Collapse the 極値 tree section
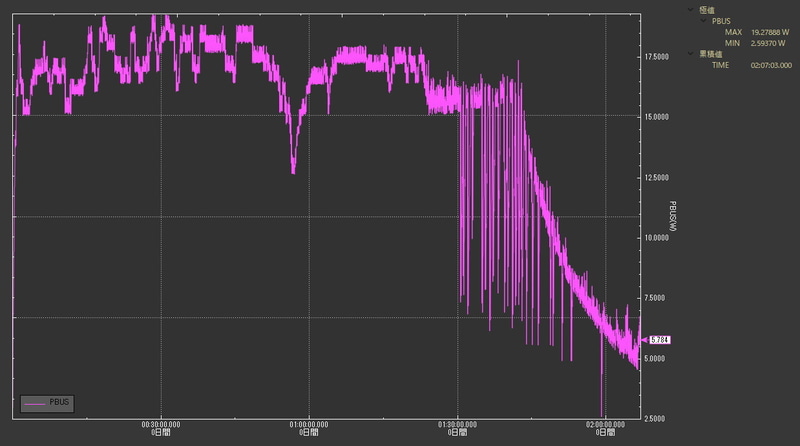This screenshot has height=446, width=800. 690,10
